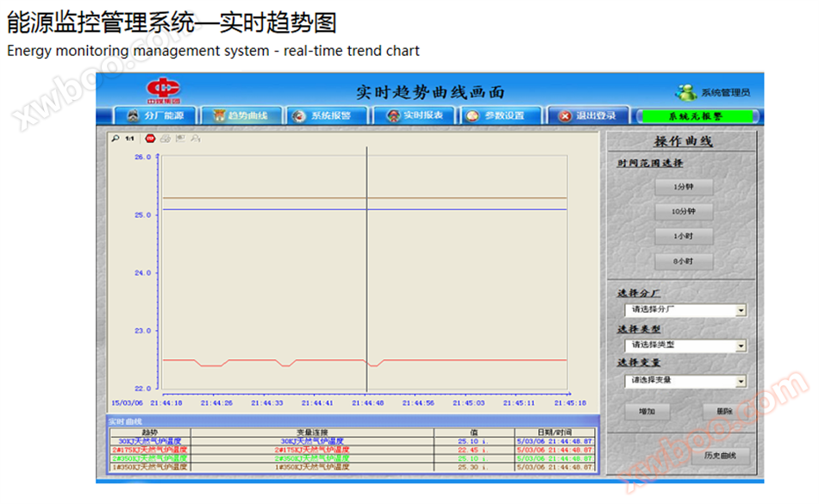Select the 8小时 time range button
This screenshot has width=819, height=504.
click(683, 261)
